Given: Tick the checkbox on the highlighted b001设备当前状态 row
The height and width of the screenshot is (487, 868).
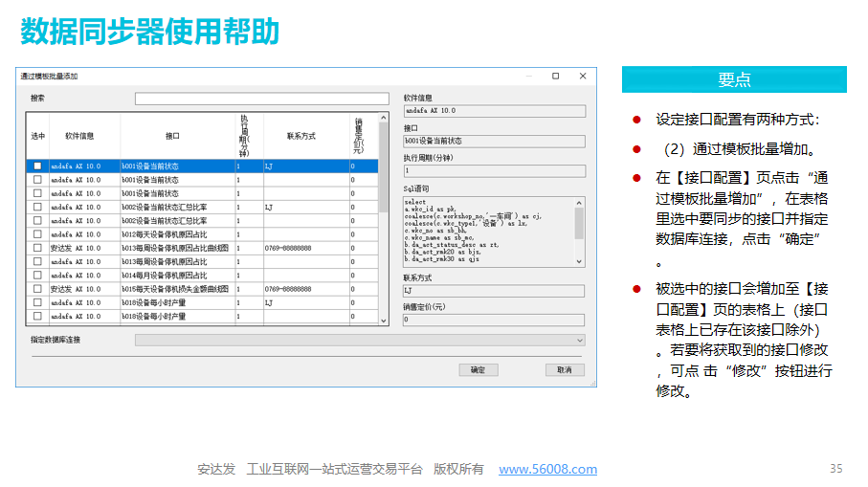Looking at the screenshot, I should click(x=37, y=166).
